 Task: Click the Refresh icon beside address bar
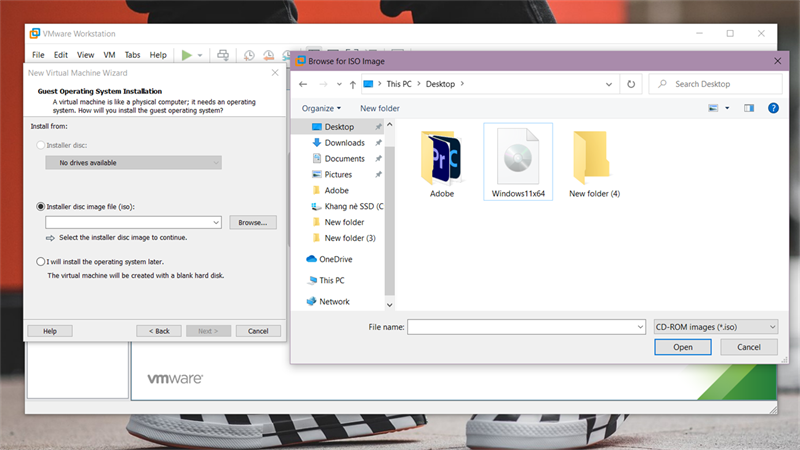tap(631, 84)
